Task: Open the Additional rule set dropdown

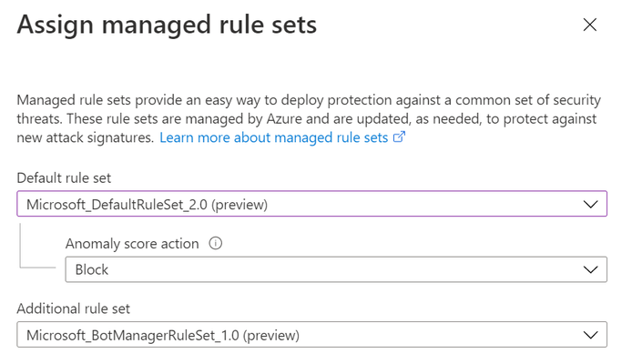Action: [311, 335]
